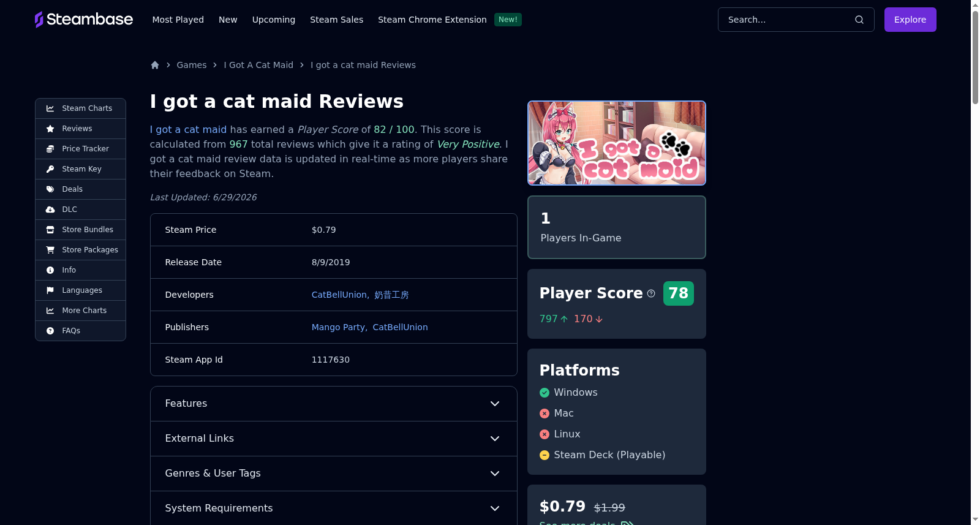This screenshot has height=525, width=980.
Task: Expand the System Requirements section
Action: [x=334, y=508]
